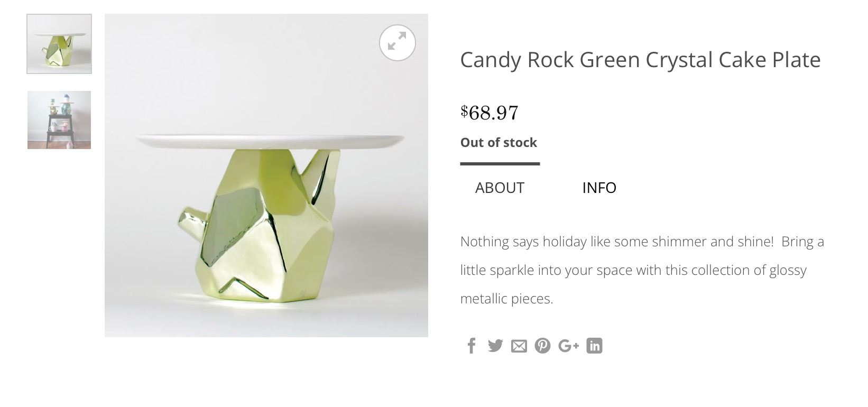Image resolution: width=868 pixels, height=407 pixels.
Task: Open the INFO tab
Action: (x=599, y=188)
